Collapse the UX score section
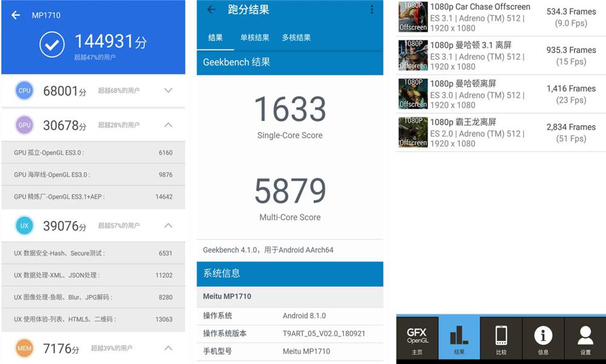This screenshot has width=606, height=364. pos(168,226)
